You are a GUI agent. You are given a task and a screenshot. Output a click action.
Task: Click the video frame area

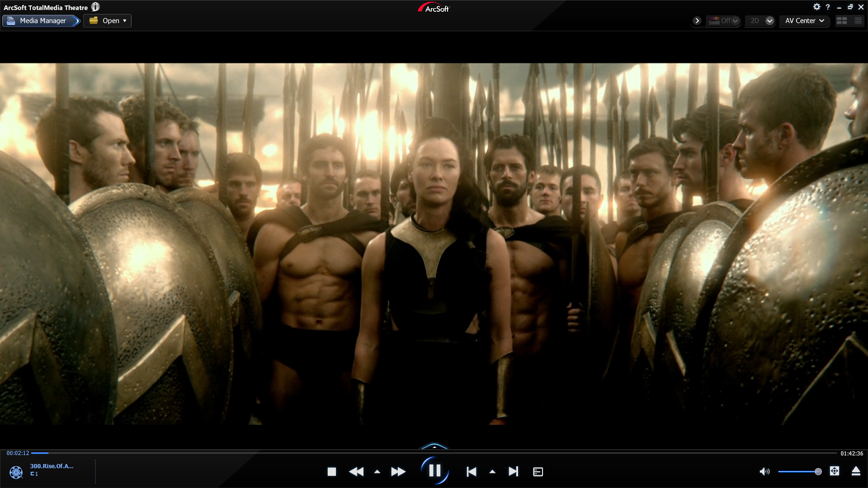[x=434, y=244]
